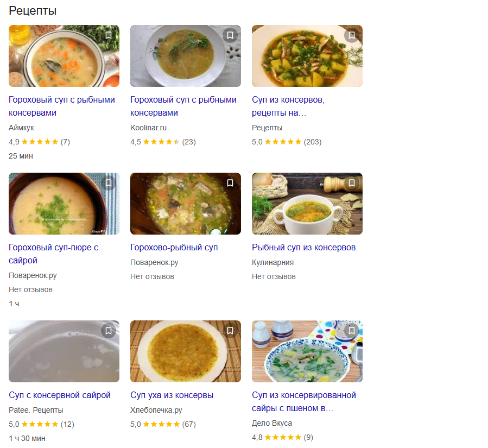The image size is (488, 448).
Task: Save Суп с консервной сайрой bookmark
Action: point(109,331)
